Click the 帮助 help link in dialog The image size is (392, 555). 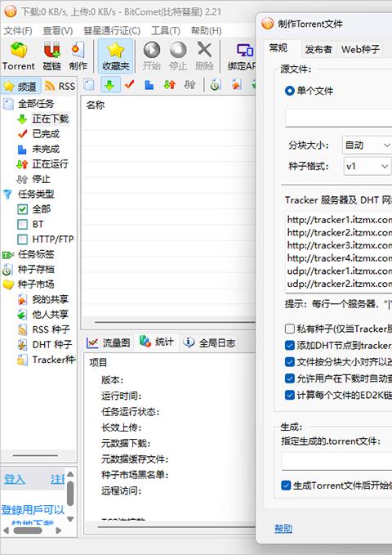click(283, 529)
